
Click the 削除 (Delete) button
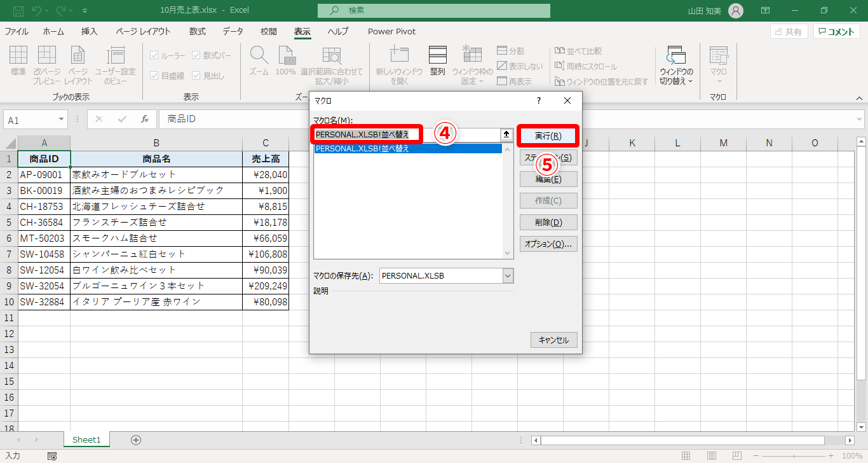[x=548, y=223]
